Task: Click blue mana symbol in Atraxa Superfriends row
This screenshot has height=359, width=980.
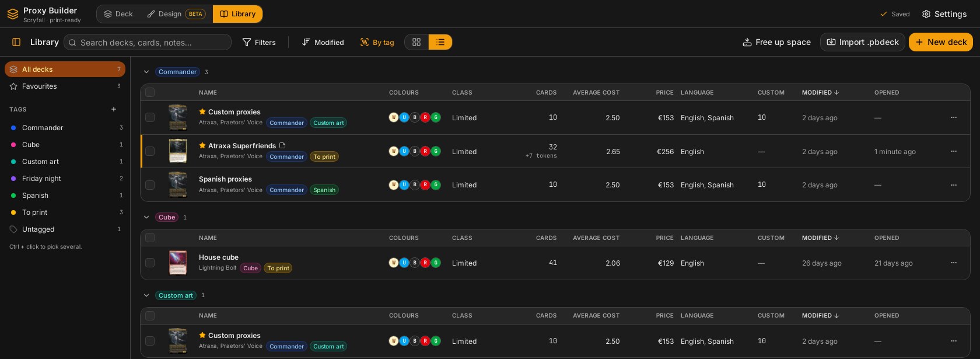Action: 404,151
